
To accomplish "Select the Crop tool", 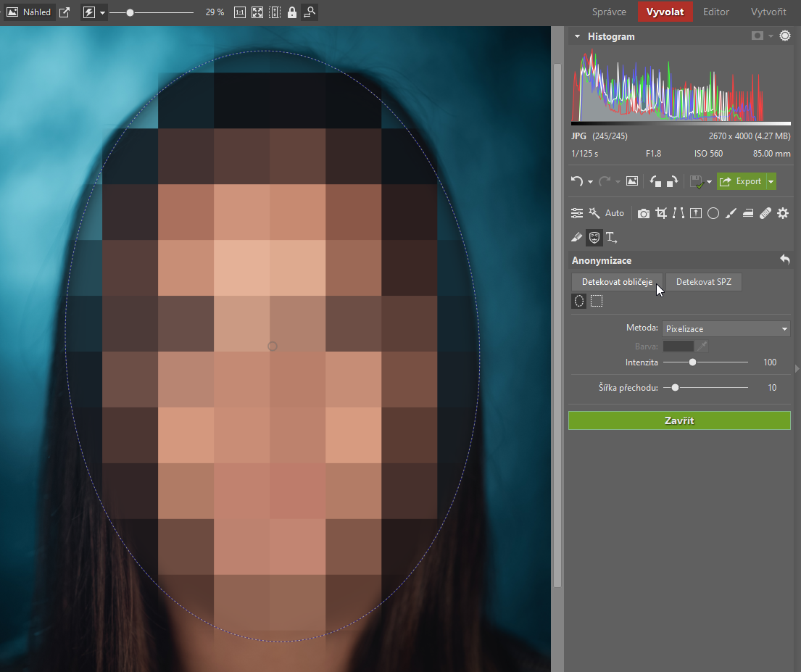I will pyautogui.click(x=661, y=213).
